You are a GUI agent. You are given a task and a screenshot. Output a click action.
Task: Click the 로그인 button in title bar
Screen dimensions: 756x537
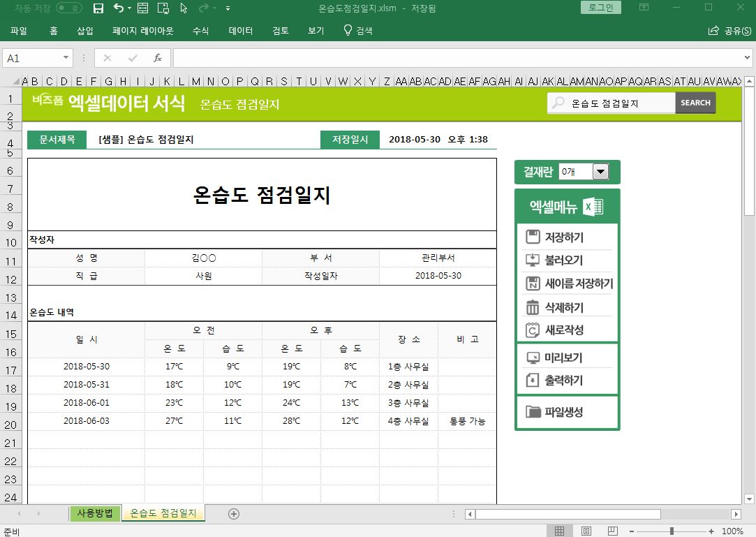coord(600,8)
